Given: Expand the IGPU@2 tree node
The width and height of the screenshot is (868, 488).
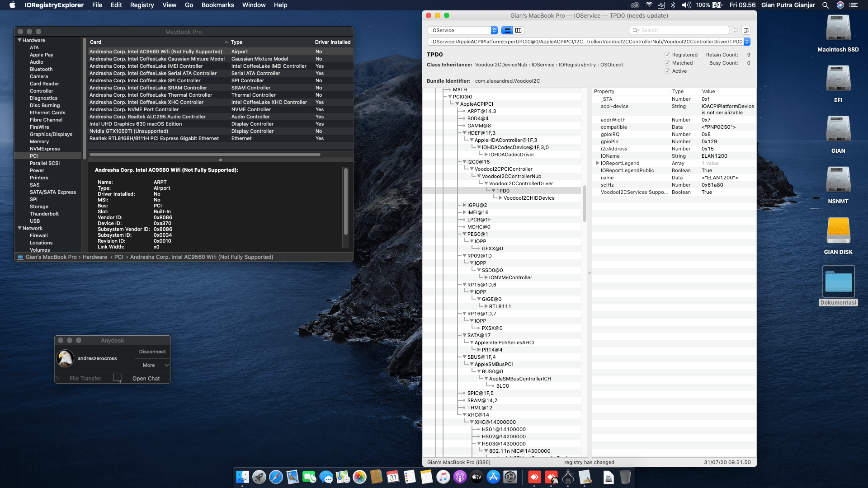Looking at the screenshot, I should pos(464,205).
